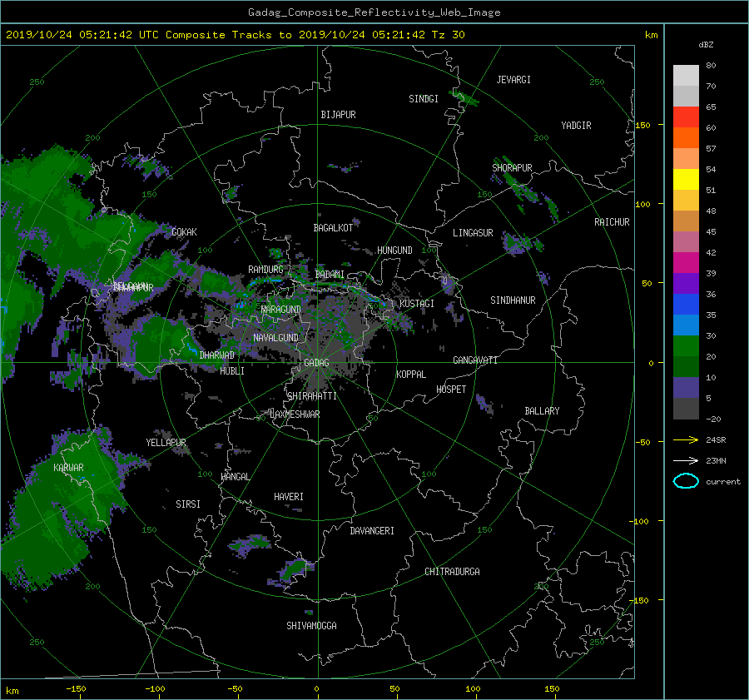Screen dimensions: 749x700
Task: Click the SHIVAMOGGA city label
Action: coord(311,626)
